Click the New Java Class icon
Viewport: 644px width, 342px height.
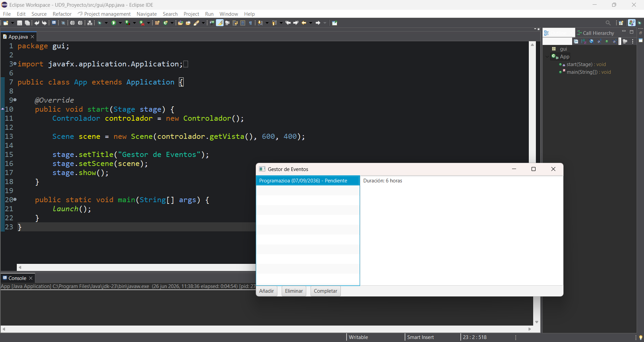point(166,23)
